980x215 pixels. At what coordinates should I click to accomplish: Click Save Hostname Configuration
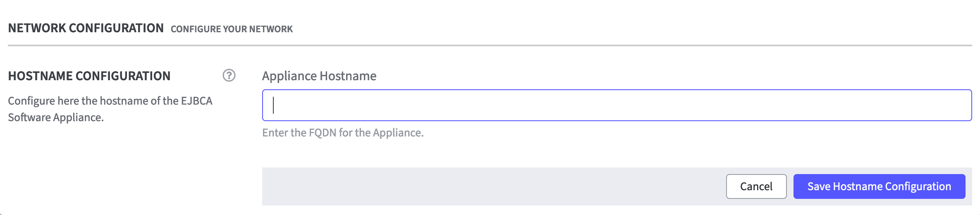pyautogui.click(x=879, y=186)
